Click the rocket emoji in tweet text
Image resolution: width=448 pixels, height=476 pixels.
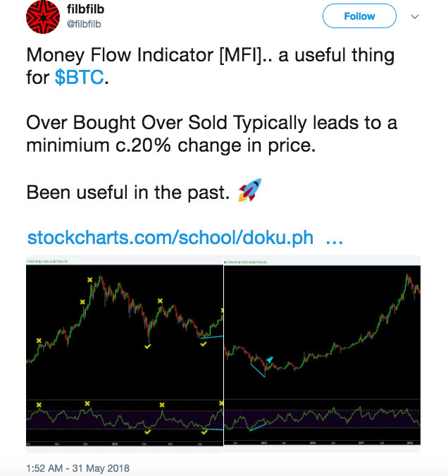[249, 190]
